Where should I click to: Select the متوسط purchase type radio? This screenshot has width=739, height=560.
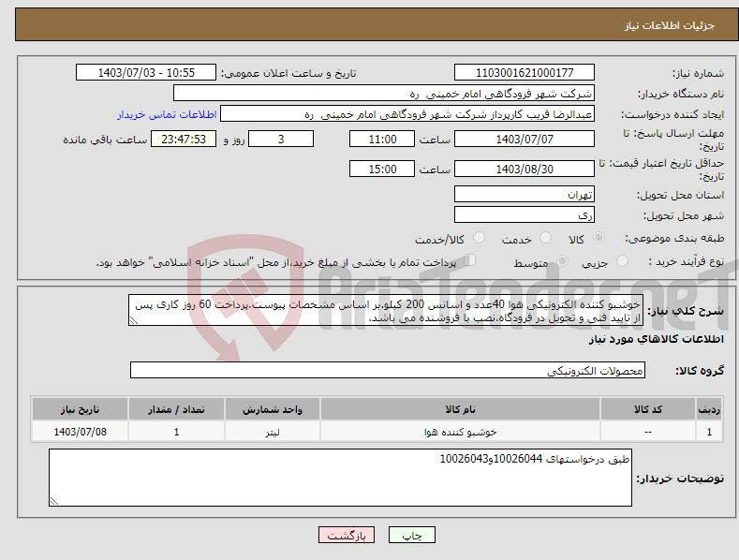coord(562,260)
